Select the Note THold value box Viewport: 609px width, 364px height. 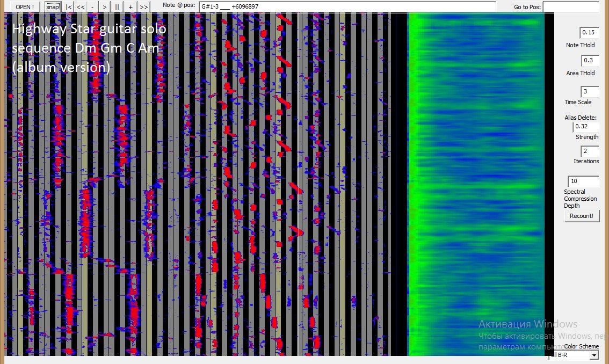click(589, 33)
